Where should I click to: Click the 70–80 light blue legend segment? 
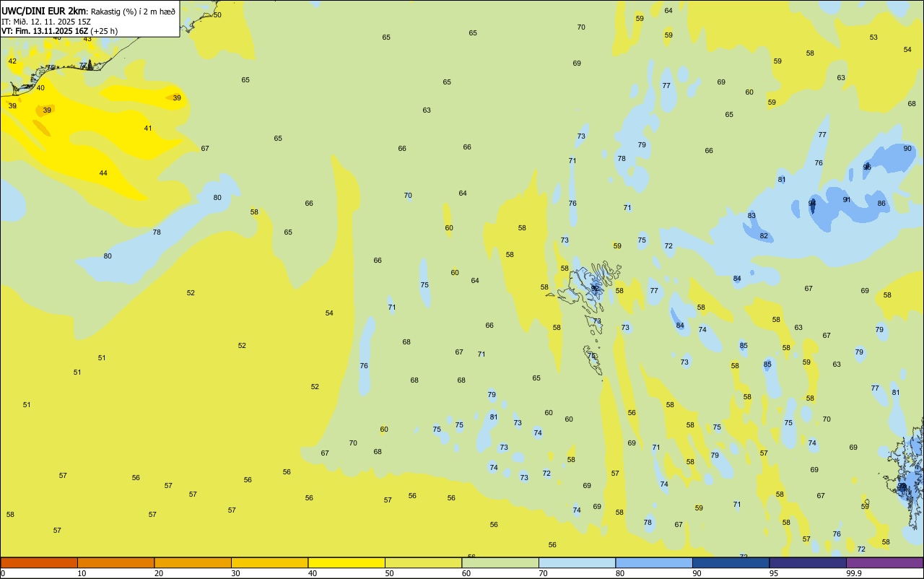577,562
